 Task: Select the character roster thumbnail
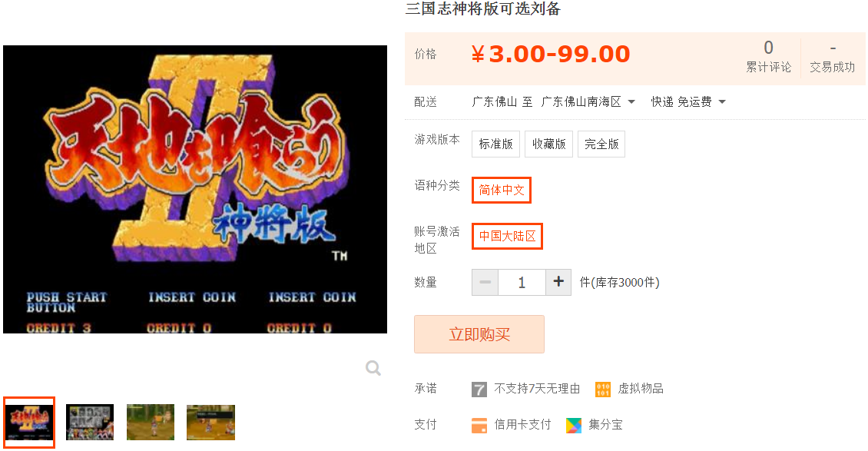coord(90,423)
